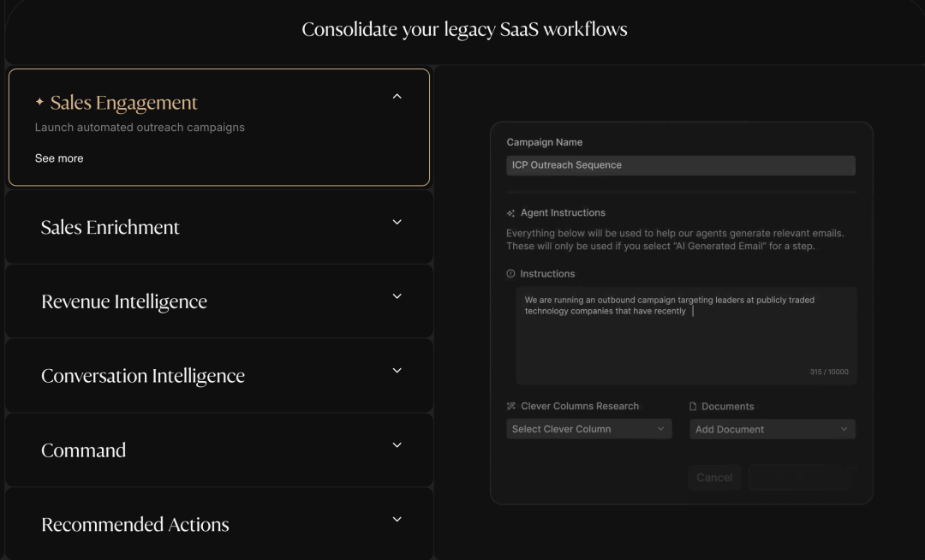Viewport: 925px width, 560px height.
Task: Expand the Command section chevron
Action: click(x=397, y=445)
